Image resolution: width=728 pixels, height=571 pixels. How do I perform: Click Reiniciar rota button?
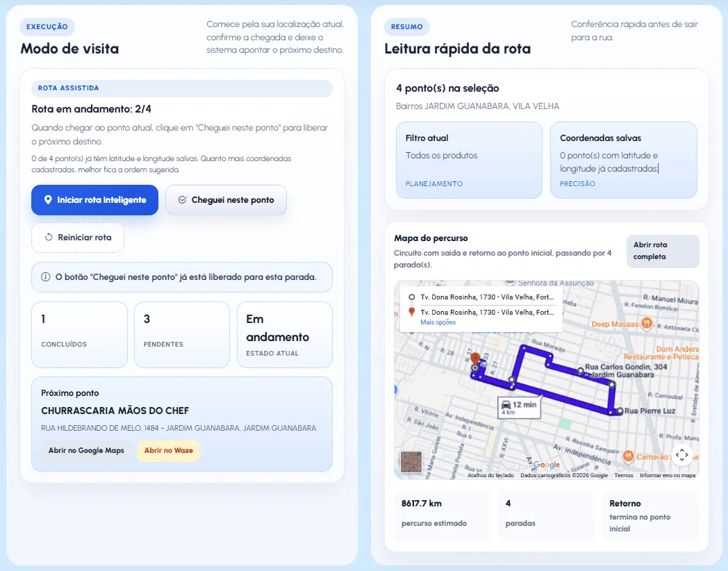(78, 238)
